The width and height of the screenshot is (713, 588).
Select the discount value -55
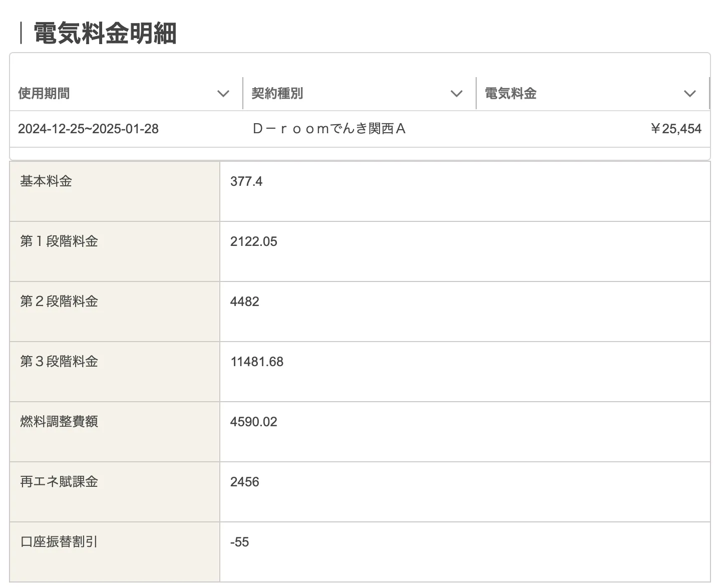point(240,542)
